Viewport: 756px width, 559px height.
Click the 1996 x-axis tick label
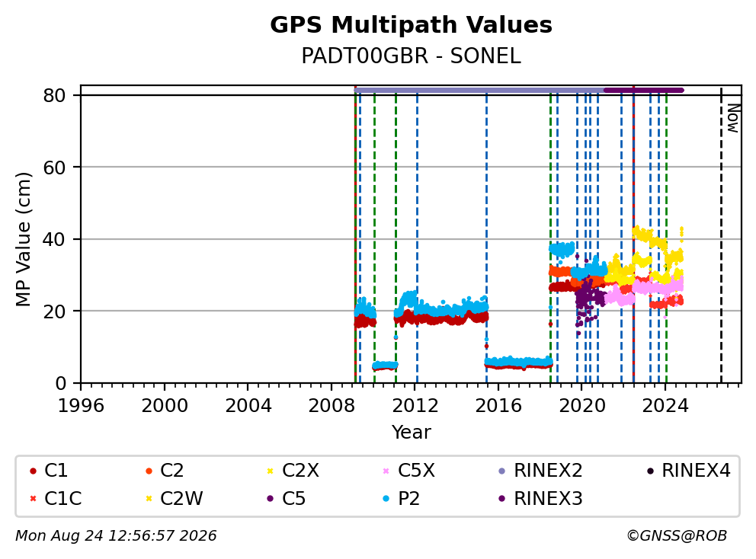81,406
